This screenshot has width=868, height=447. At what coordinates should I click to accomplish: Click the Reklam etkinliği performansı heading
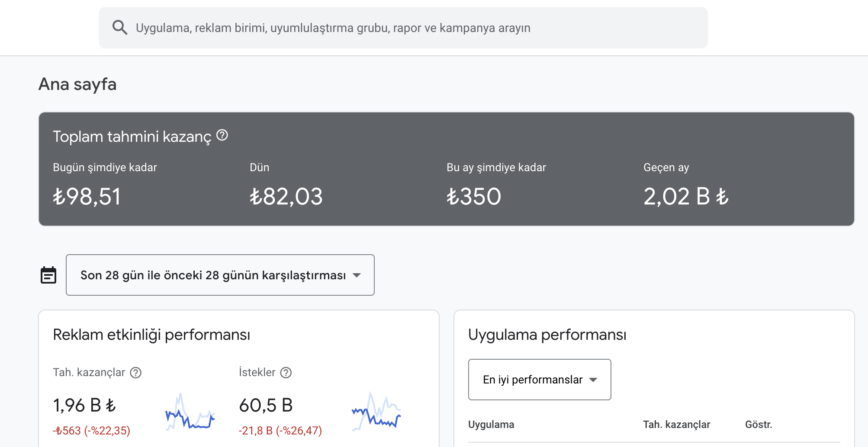[151, 335]
